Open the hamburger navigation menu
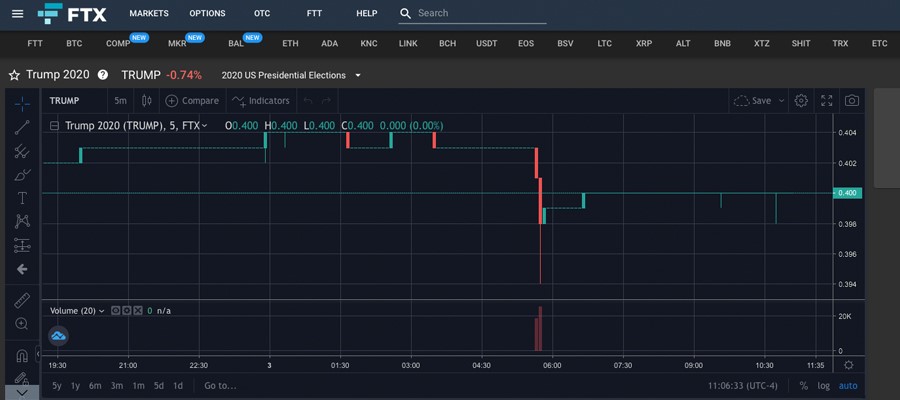 18,13
